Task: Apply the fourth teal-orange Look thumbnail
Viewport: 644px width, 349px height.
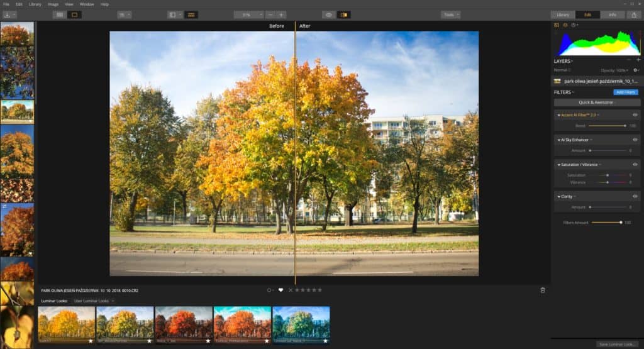Action: (242, 325)
